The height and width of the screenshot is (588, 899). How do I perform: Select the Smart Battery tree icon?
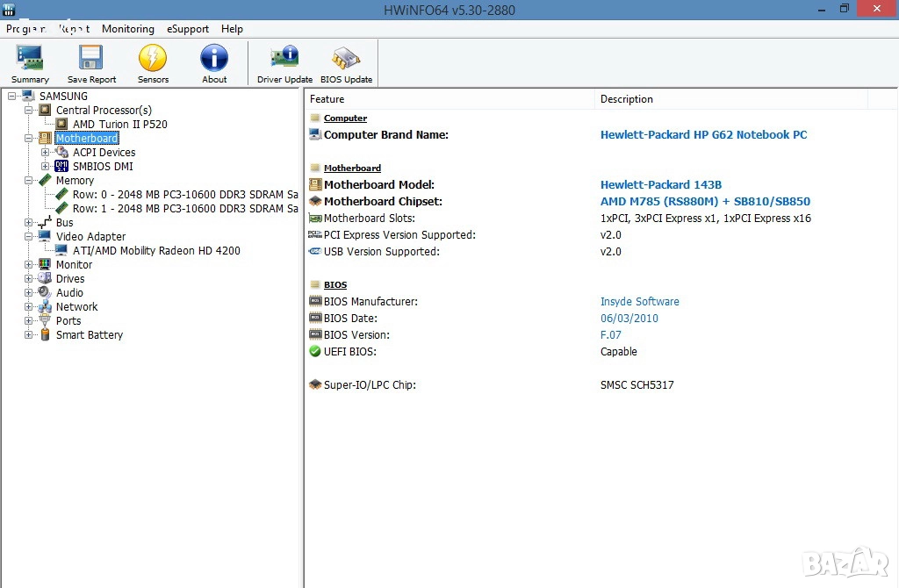click(45, 335)
